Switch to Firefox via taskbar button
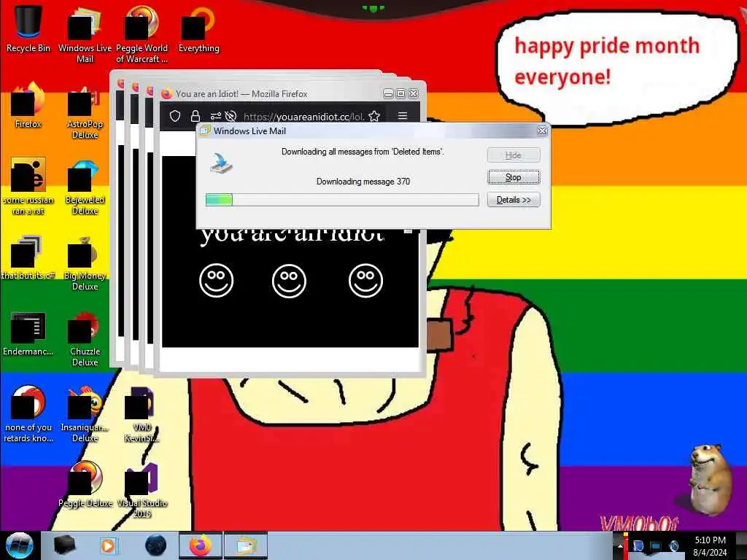 [x=201, y=545]
